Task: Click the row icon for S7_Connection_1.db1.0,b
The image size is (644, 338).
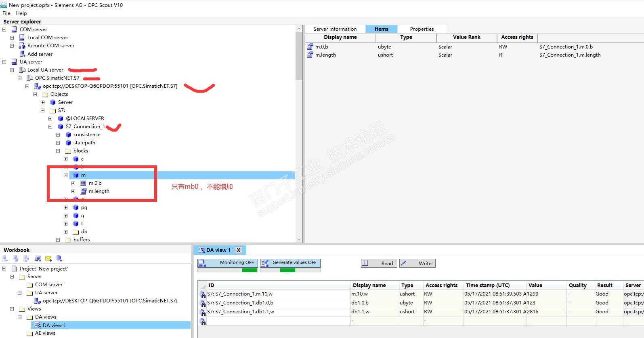Action: point(203,303)
